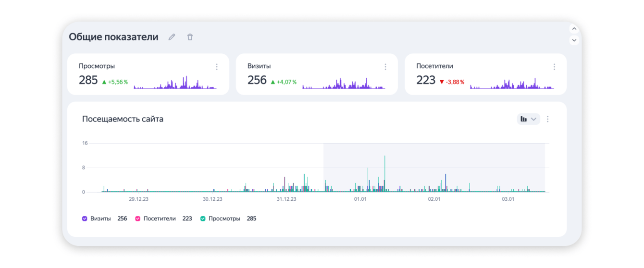644x268 pixels.
Task: Click the Визиты sparkline mini chart
Action: pyautogui.click(x=344, y=83)
